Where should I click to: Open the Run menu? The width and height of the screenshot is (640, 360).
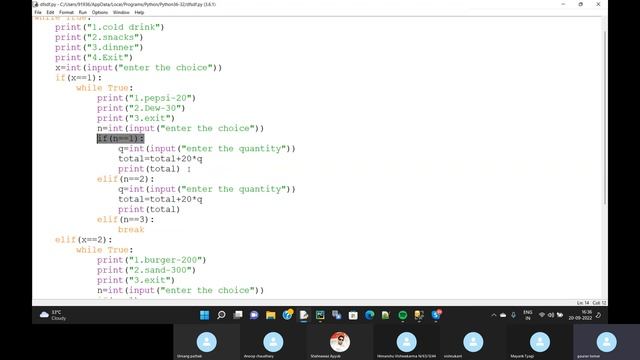[x=83, y=13]
